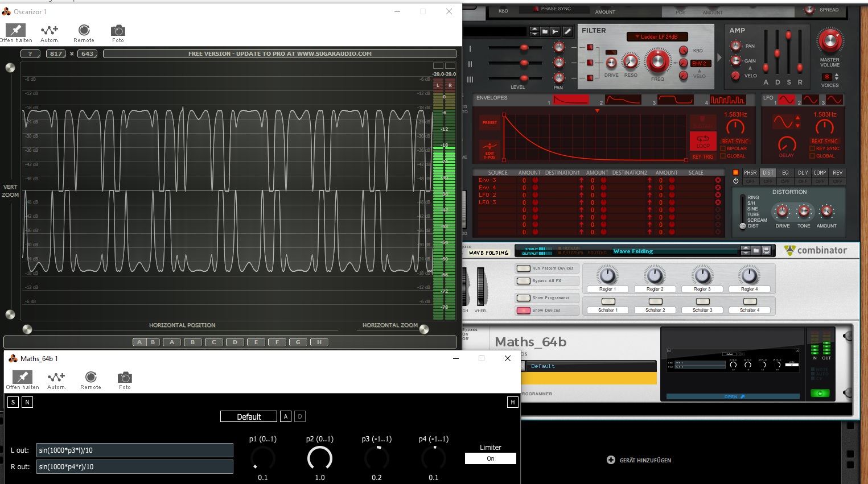Click the Foto camera icon in Maths_64b window

(125, 377)
